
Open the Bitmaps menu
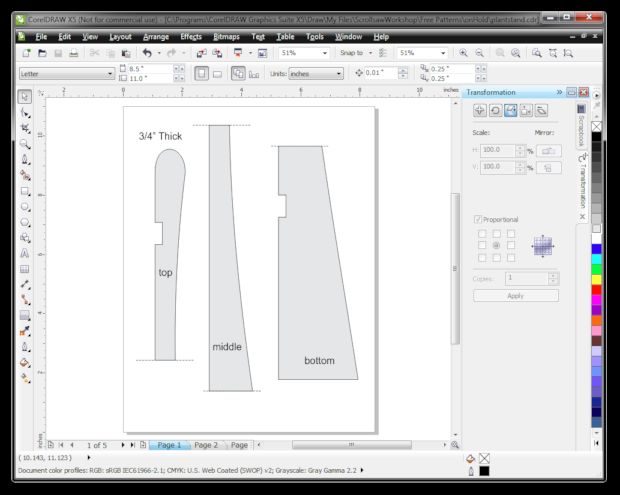pyautogui.click(x=226, y=37)
